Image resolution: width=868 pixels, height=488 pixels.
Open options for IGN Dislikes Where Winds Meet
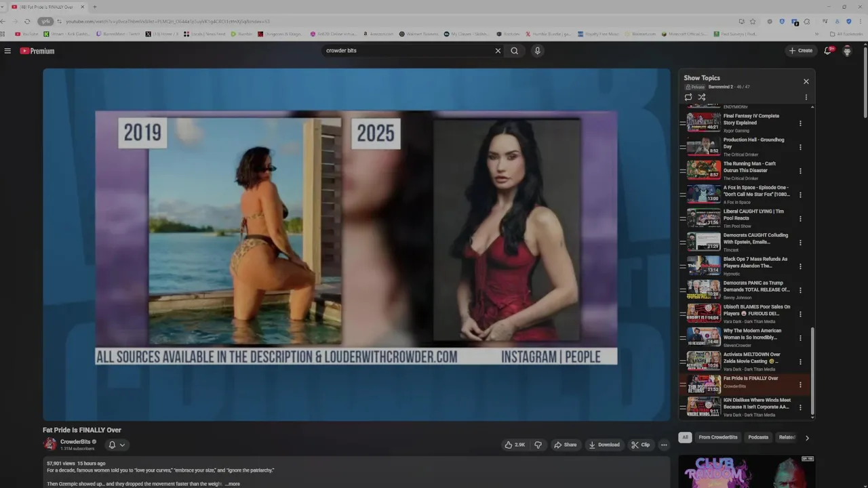pyautogui.click(x=800, y=407)
